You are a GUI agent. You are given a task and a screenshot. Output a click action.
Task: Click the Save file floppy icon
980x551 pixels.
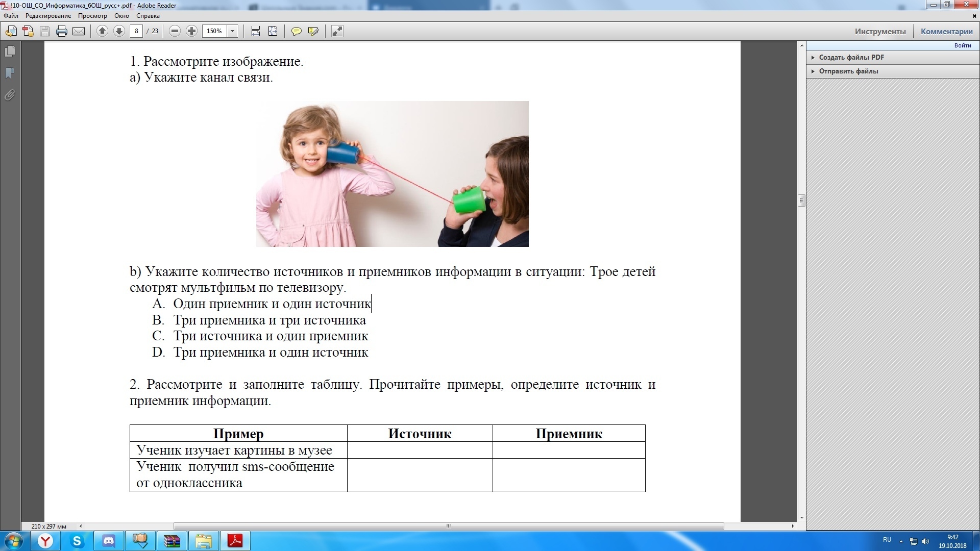pyautogui.click(x=45, y=32)
